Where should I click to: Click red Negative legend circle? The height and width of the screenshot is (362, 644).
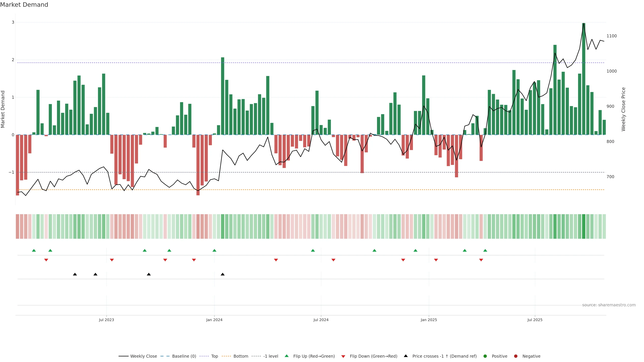tap(516, 356)
